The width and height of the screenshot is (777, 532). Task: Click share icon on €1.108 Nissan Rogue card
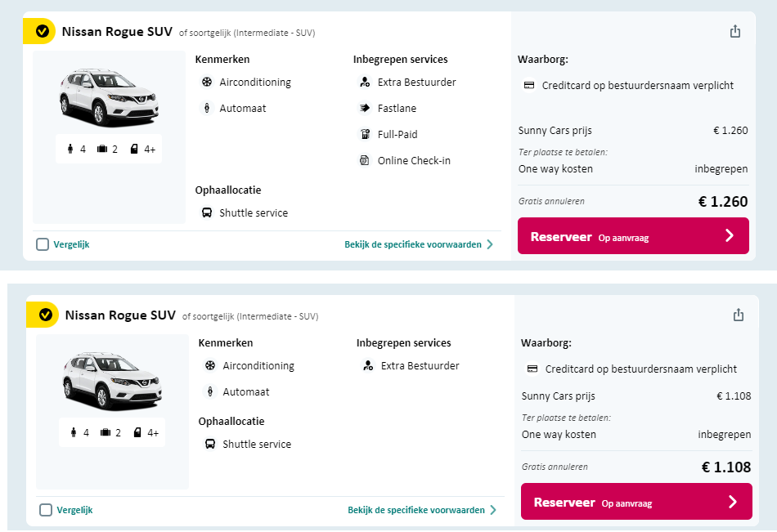[x=738, y=315]
